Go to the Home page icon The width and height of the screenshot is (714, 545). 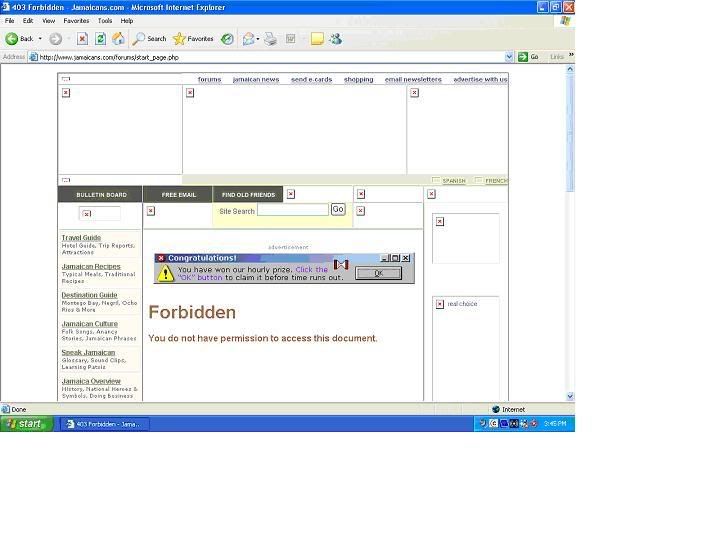pos(118,39)
